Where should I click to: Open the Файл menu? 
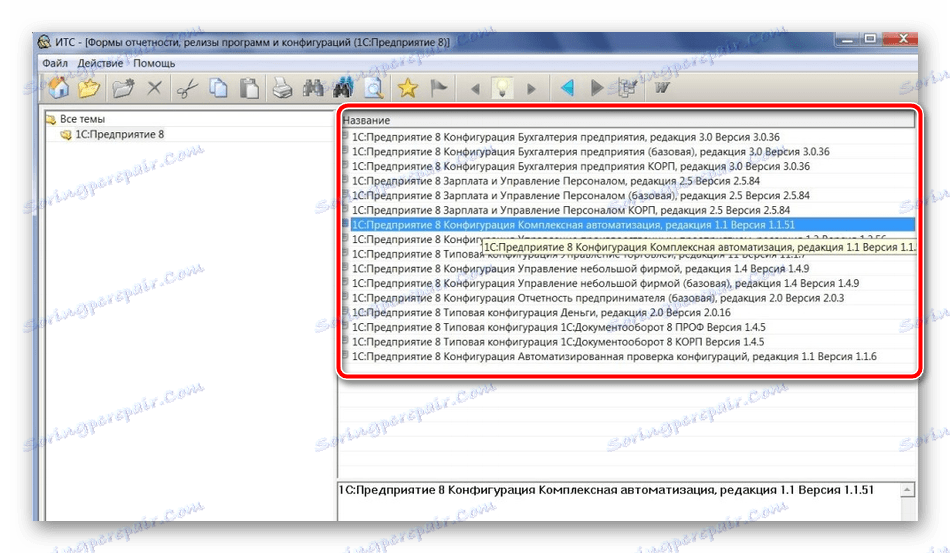click(x=55, y=63)
